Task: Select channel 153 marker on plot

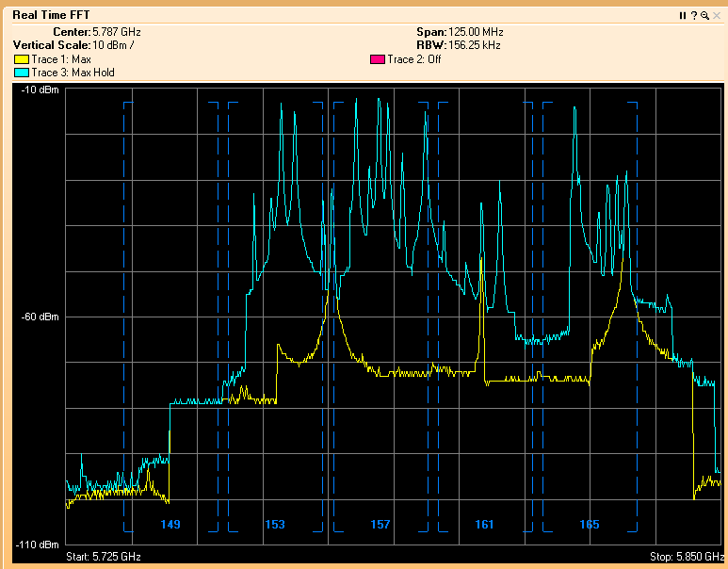Action: click(x=275, y=525)
